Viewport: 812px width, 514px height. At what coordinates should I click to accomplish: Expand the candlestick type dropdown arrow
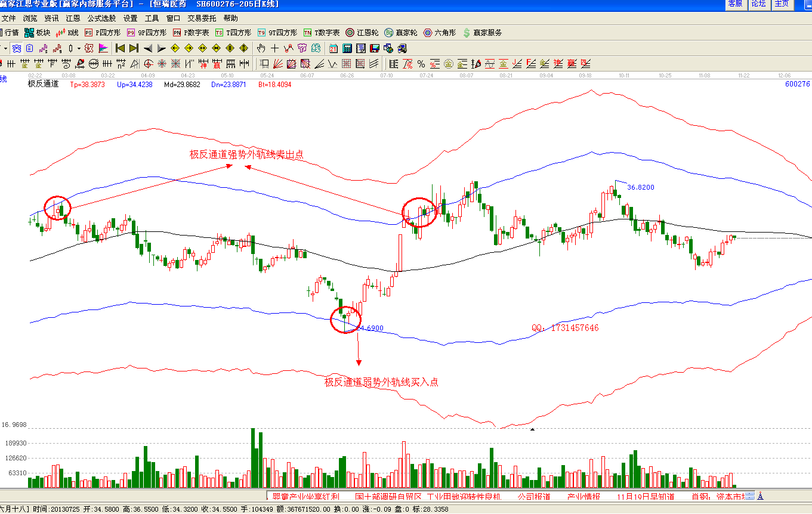pyautogui.click(x=79, y=48)
